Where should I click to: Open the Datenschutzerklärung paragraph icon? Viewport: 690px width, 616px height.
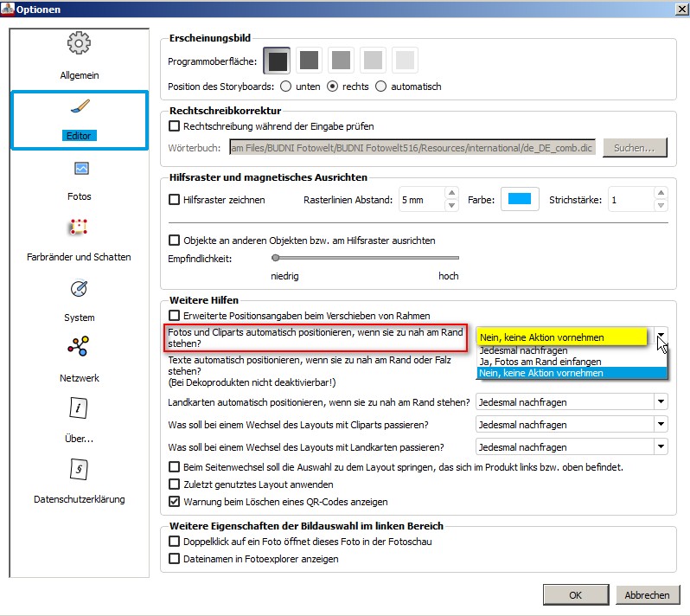click(79, 469)
